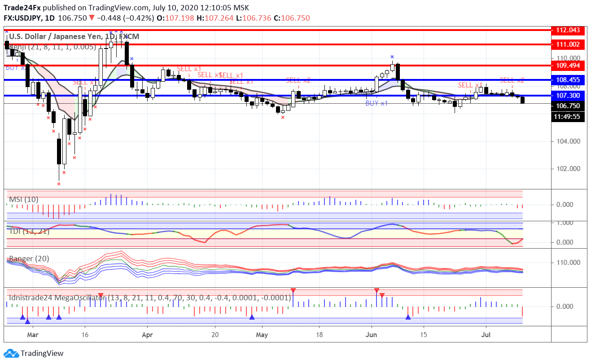
Task: Click the red down arrow beside 106.750 in header
Action: click(92, 18)
